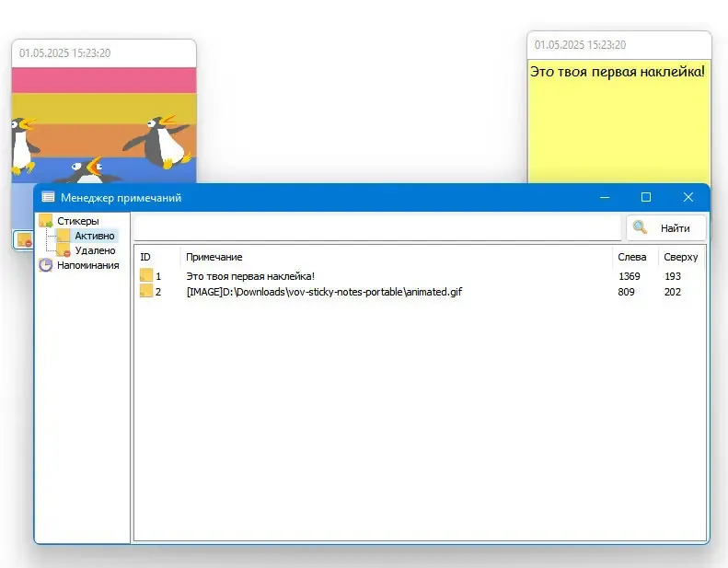Select the animated.gif image note entry
The image size is (728, 568).
324,292
